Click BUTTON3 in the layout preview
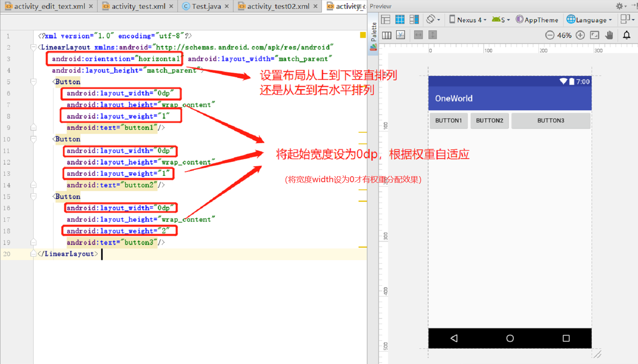The height and width of the screenshot is (364, 638). click(551, 121)
